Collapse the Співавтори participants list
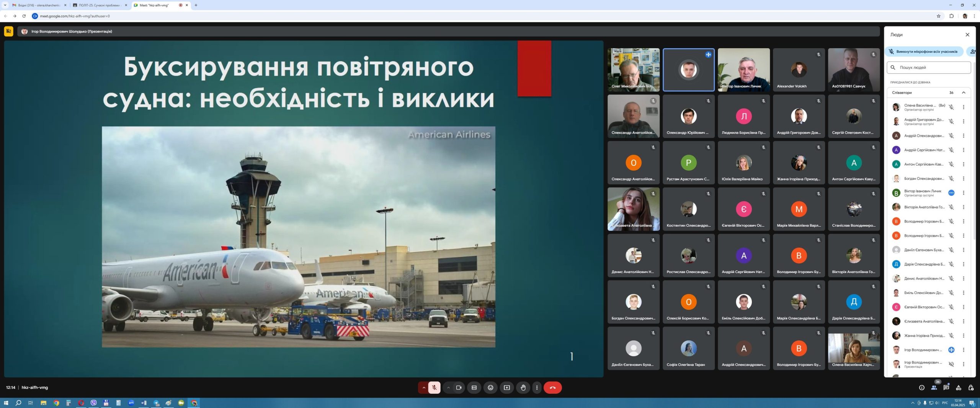Screen dimensions: 980x408 point(964,93)
